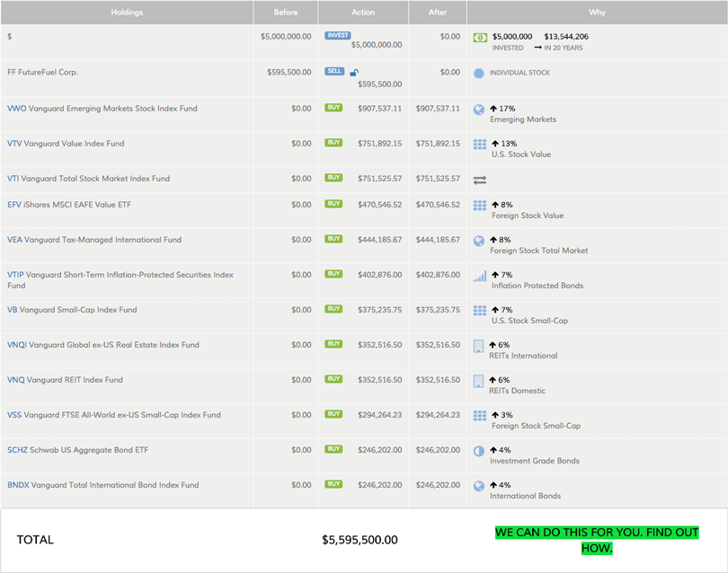Viewport: 728px width, 573px height.
Task: Open the VTV ticker link
Action: pos(14,144)
